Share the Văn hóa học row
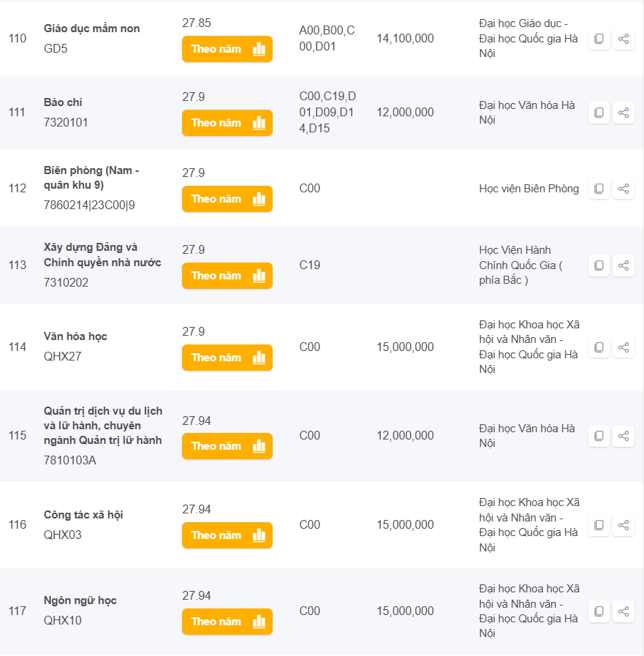Viewport: 644px width, 656px height. [624, 347]
